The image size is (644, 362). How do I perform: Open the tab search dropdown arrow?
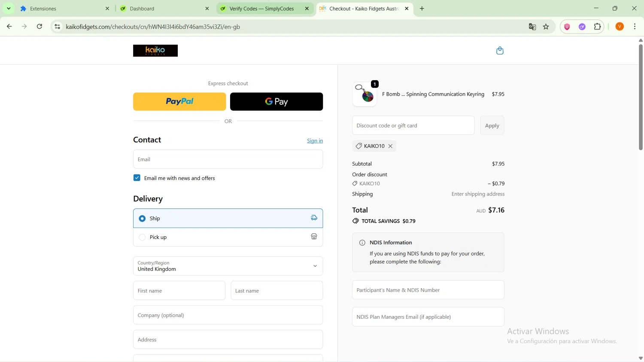click(9, 9)
